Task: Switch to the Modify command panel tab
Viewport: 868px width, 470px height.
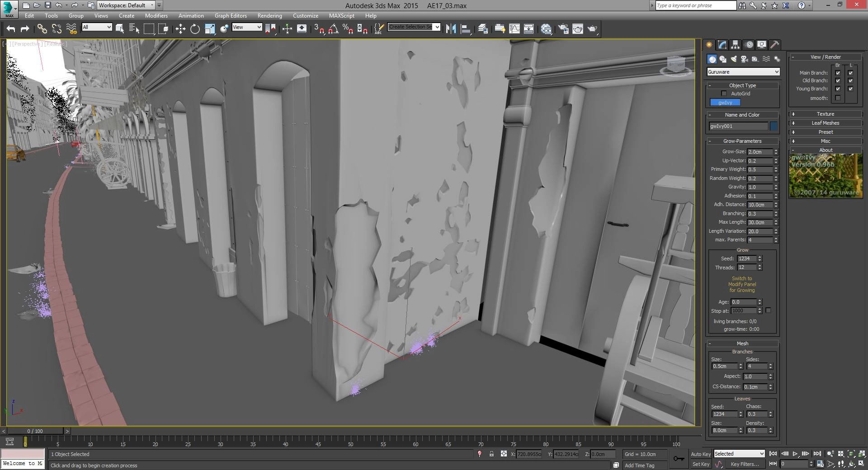Action: pyautogui.click(x=722, y=45)
